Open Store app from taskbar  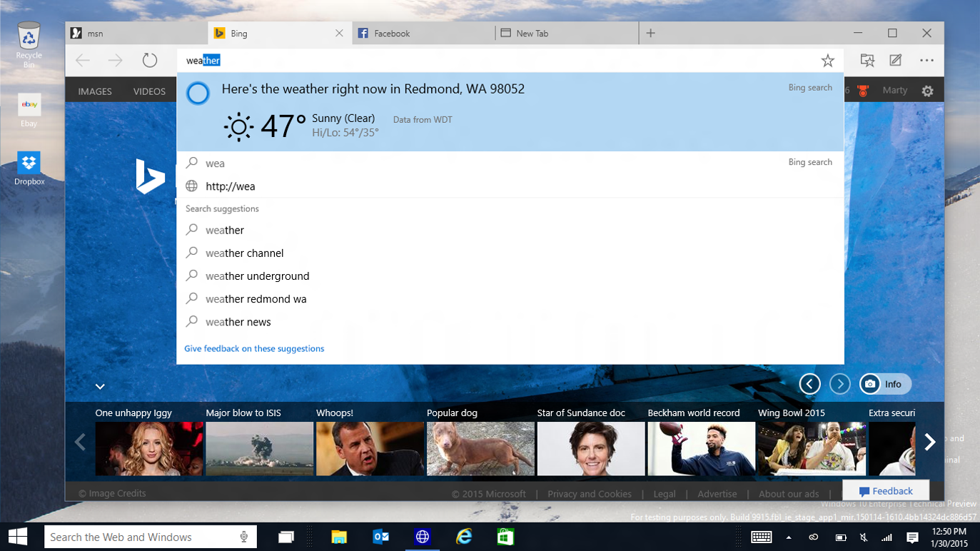tap(505, 537)
